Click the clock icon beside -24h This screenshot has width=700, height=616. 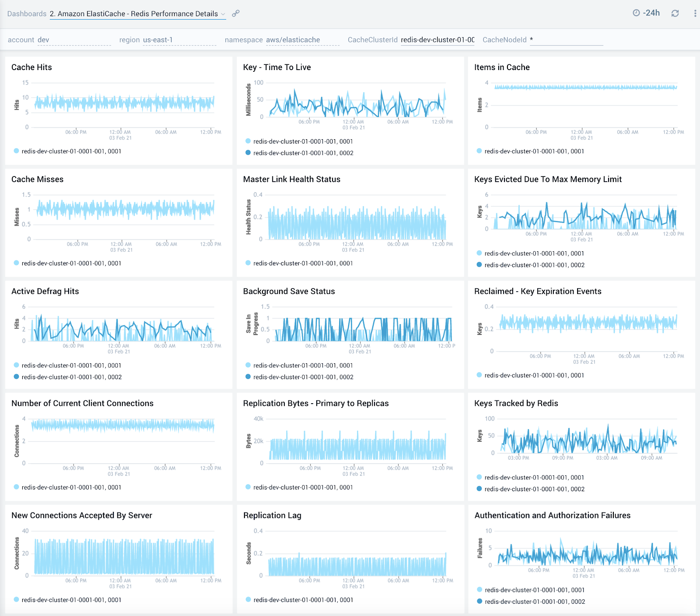click(x=637, y=13)
